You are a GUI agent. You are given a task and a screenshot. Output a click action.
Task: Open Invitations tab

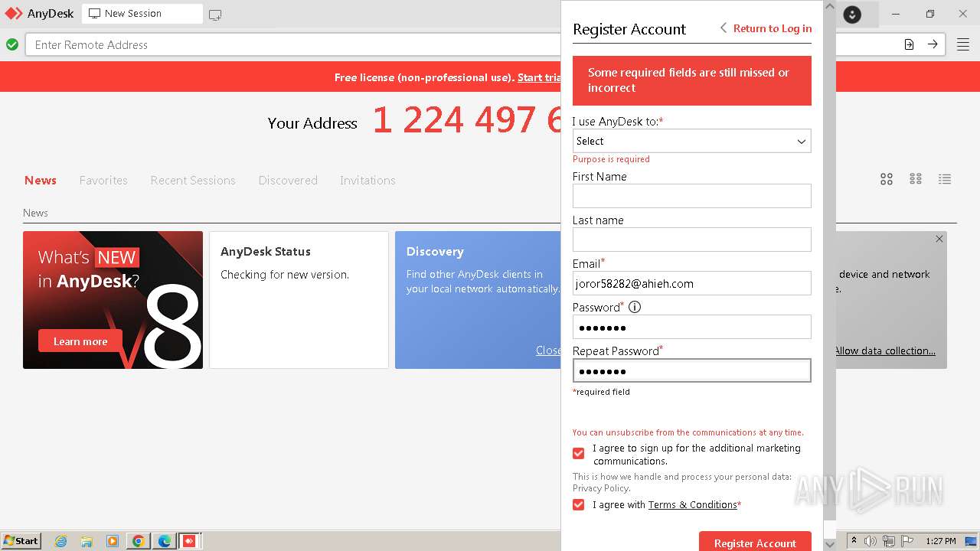(x=367, y=181)
